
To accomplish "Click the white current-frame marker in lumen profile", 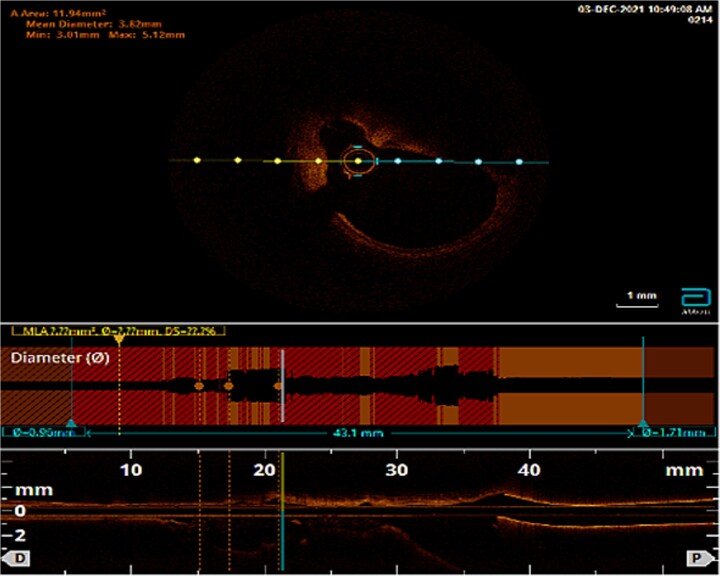I will (x=281, y=385).
